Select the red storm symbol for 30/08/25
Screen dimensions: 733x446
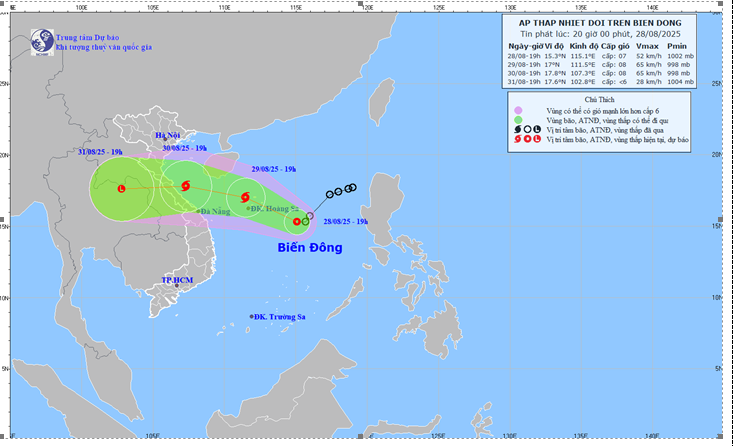click(x=186, y=185)
